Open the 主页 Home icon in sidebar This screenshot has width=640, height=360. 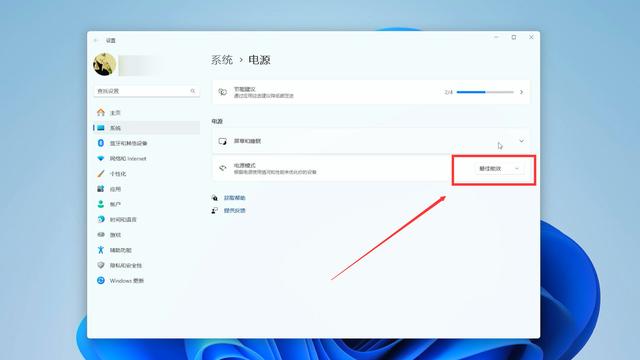pyautogui.click(x=101, y=112)
